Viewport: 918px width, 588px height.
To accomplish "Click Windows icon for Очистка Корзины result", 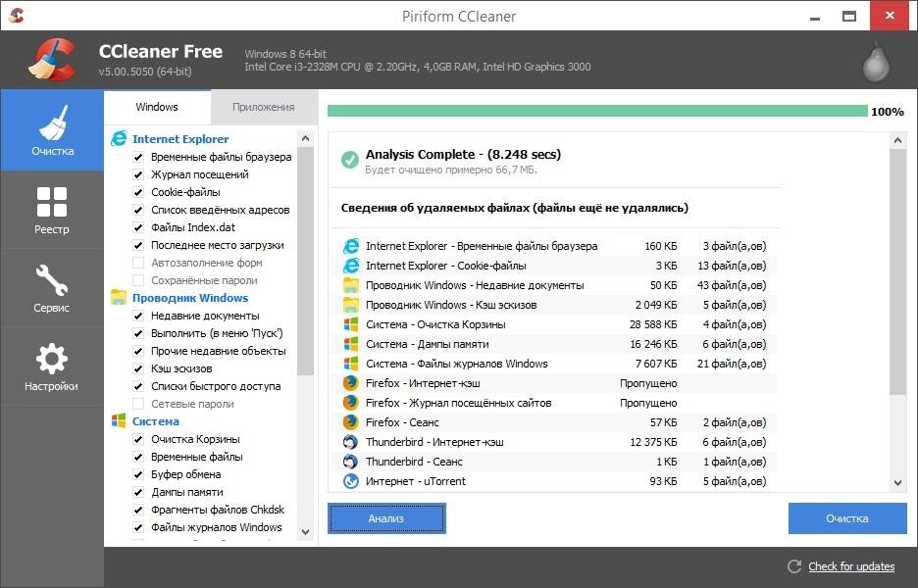I will [351, 324].
